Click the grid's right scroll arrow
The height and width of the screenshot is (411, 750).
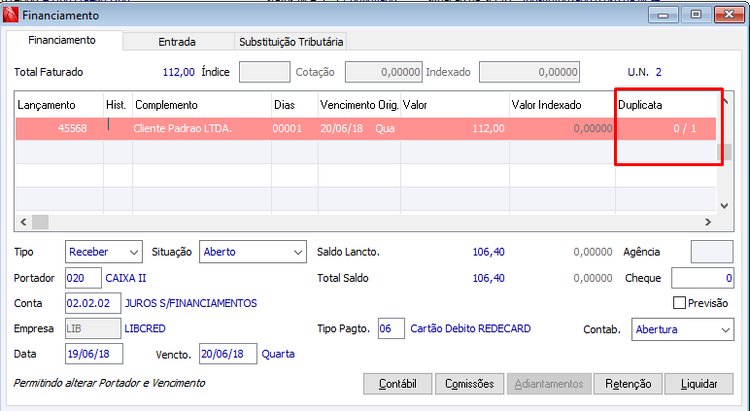point(708,222)
